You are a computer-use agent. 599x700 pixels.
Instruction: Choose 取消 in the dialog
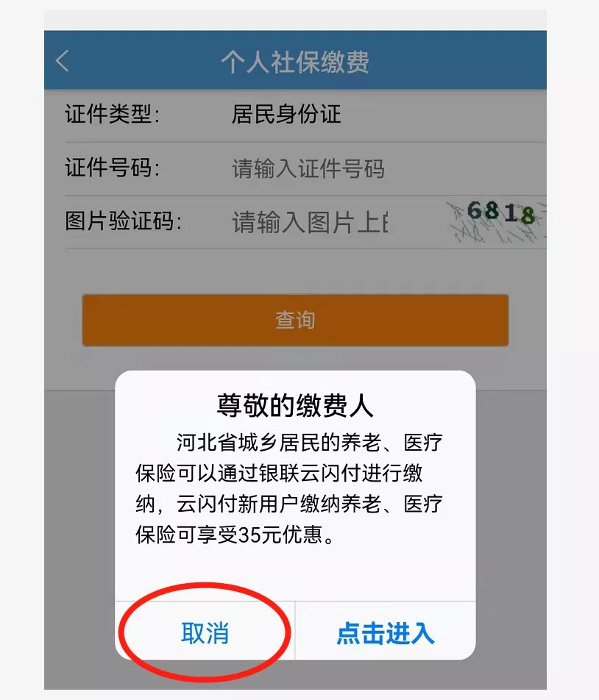point(205,632)
